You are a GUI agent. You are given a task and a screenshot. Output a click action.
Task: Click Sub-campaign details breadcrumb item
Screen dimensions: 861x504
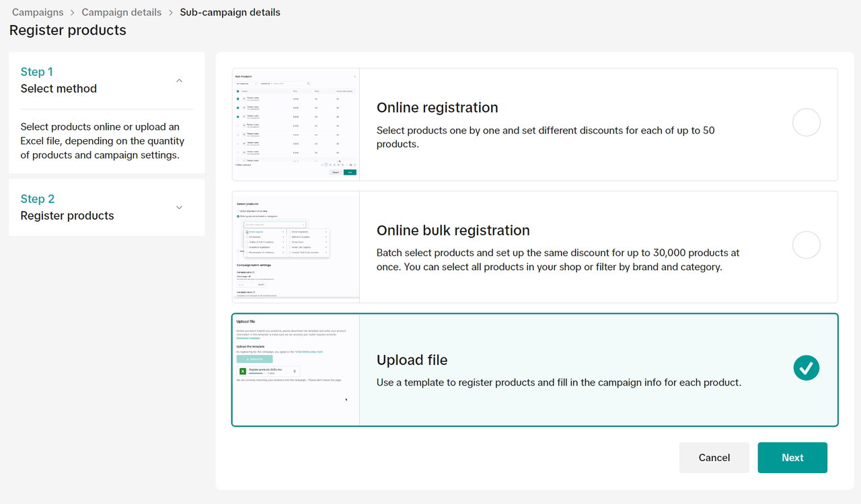(230, 12)
